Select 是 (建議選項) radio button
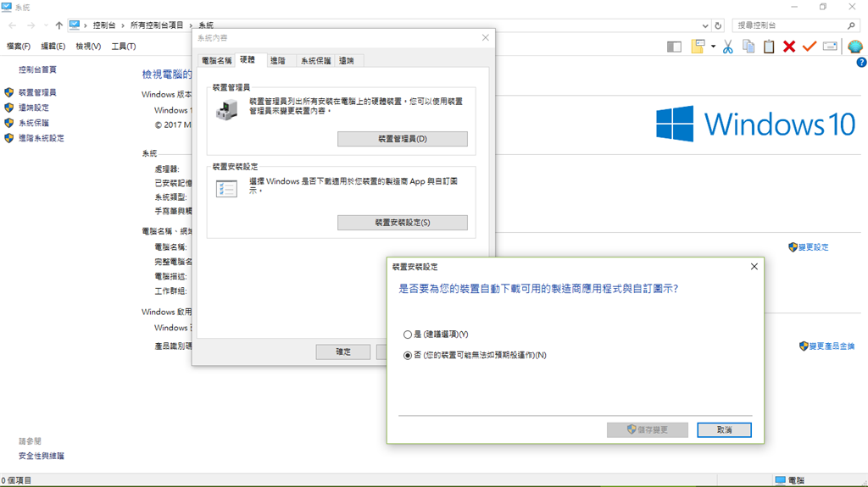The image size is (868, 487). 408,335
